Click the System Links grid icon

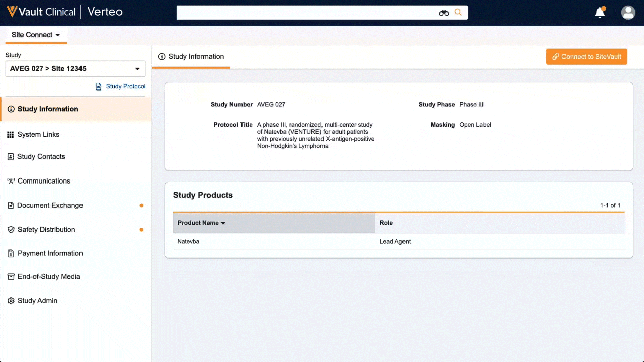[11, 135]
